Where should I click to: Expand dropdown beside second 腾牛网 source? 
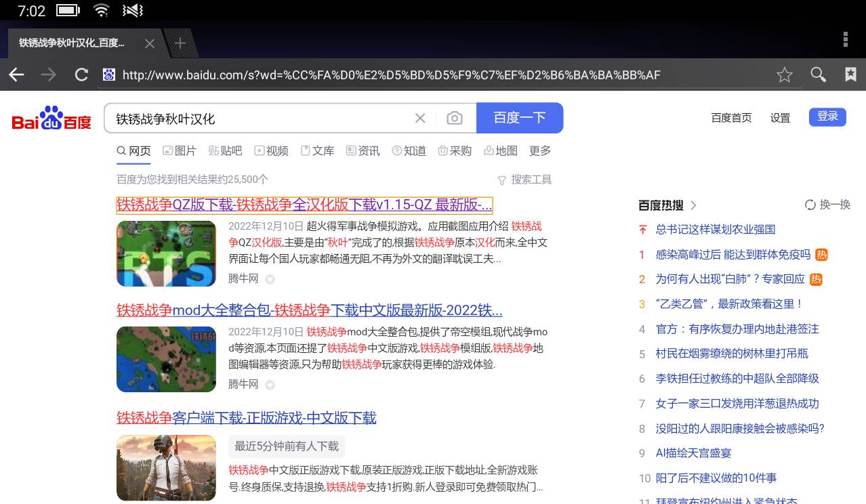270,385
